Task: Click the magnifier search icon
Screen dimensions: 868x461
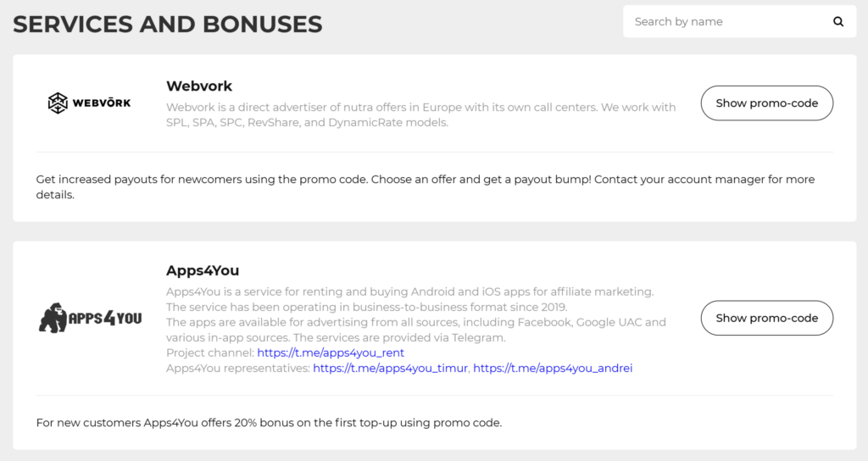Action: pyautogui.click(x=838, y=21)
